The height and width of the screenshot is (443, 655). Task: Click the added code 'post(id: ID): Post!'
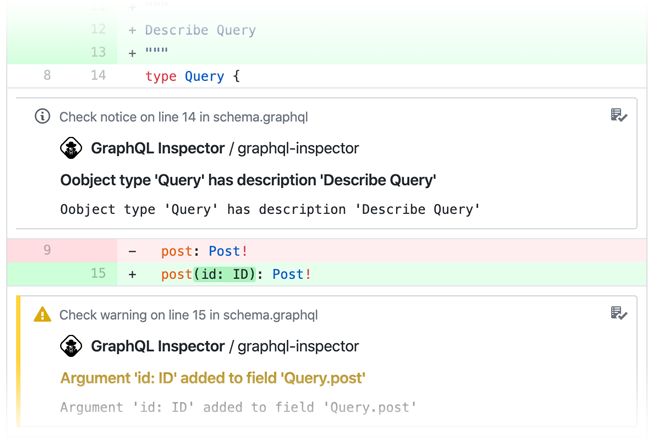236,274
